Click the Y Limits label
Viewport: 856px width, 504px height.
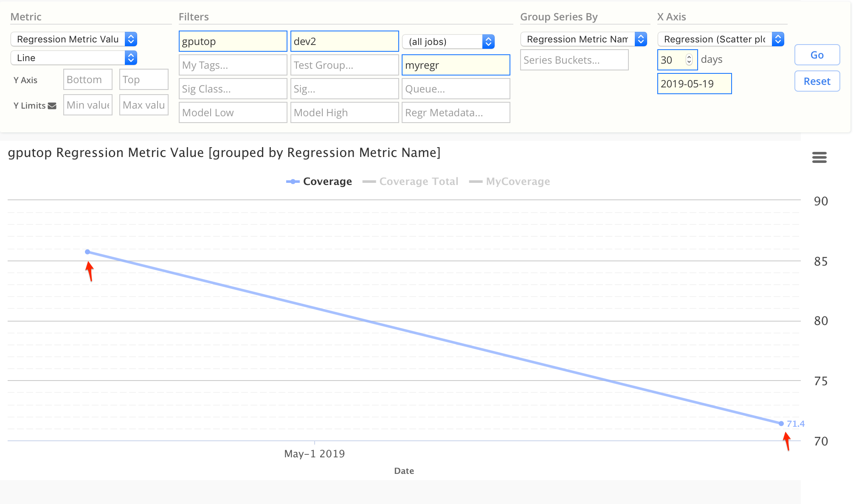pos(29,106)
